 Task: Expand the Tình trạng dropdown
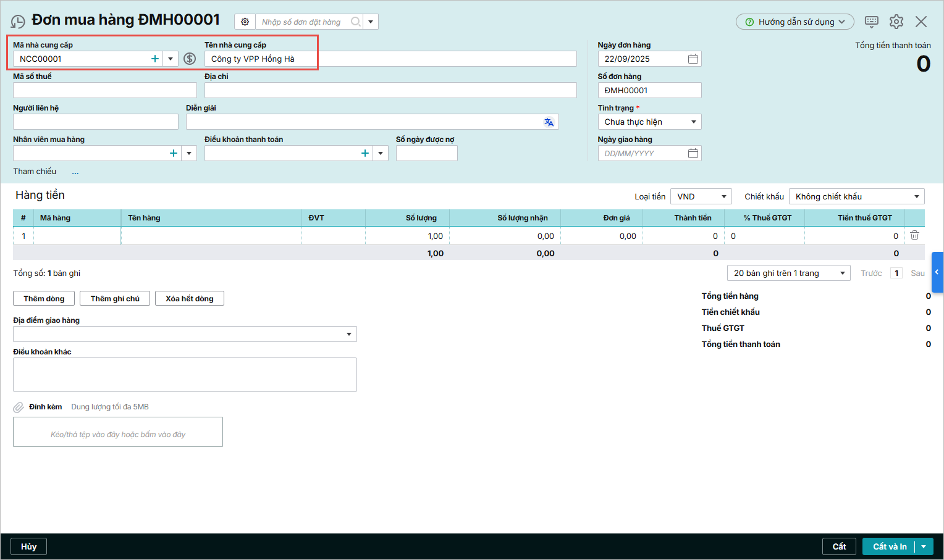[x=693, y=122]
